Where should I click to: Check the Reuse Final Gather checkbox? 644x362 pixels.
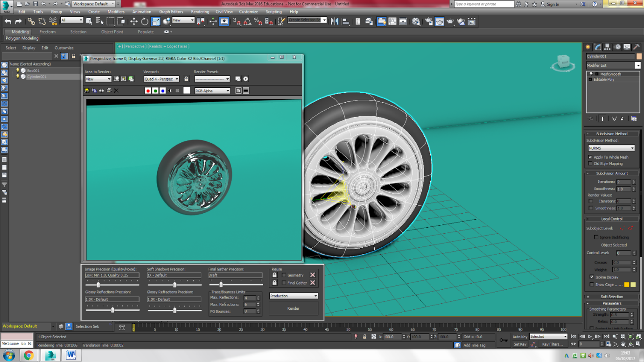tap(284, 283)
